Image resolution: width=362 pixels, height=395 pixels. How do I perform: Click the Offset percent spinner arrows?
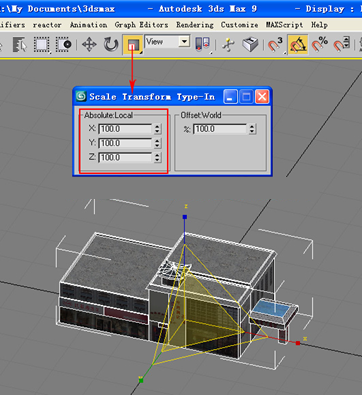(x=252, y=129)
